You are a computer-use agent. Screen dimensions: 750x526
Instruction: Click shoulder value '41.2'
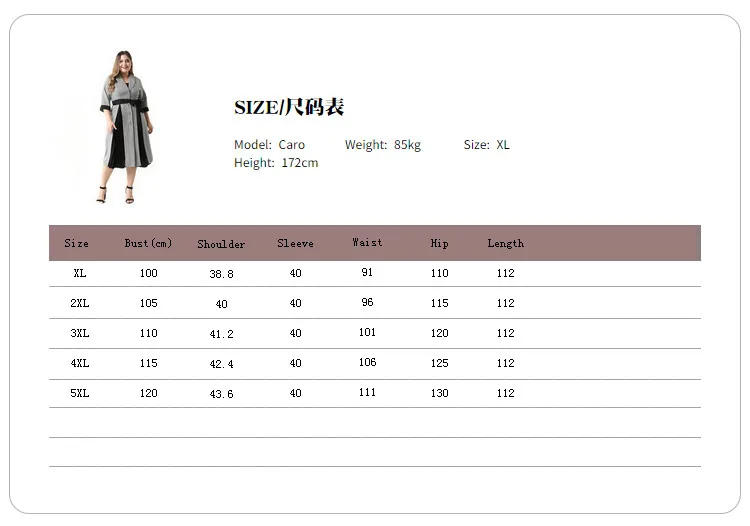221,335
